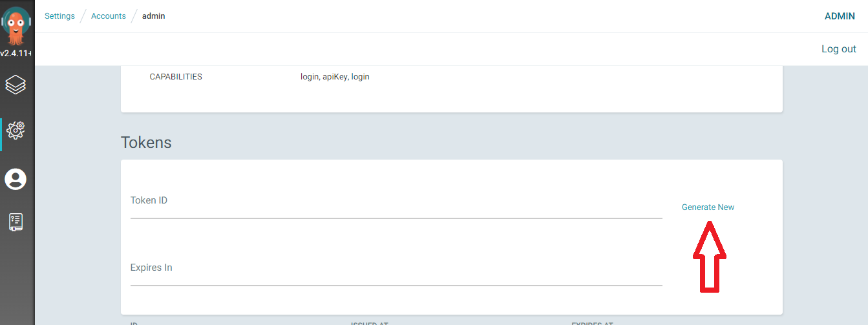Screen dimensions: 868x325
Task: Click the Argo CD octopus logo
Action: 16,25
